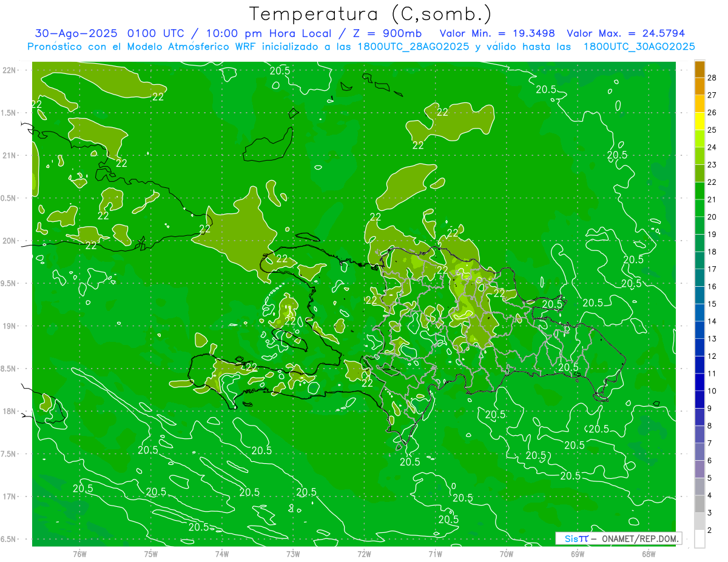The image size is (728, 562).
Task: Click the '17N' latitude axis label
Action: [10, 497]
